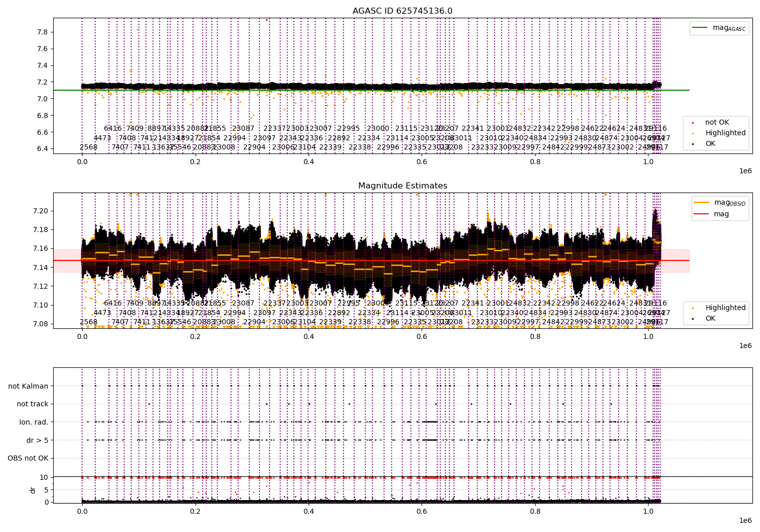Image resolution: width=760 pixels, height=532 pixels.
Task: Click the 7.4 y-axis tick label
Action: [x=43, y=65]
